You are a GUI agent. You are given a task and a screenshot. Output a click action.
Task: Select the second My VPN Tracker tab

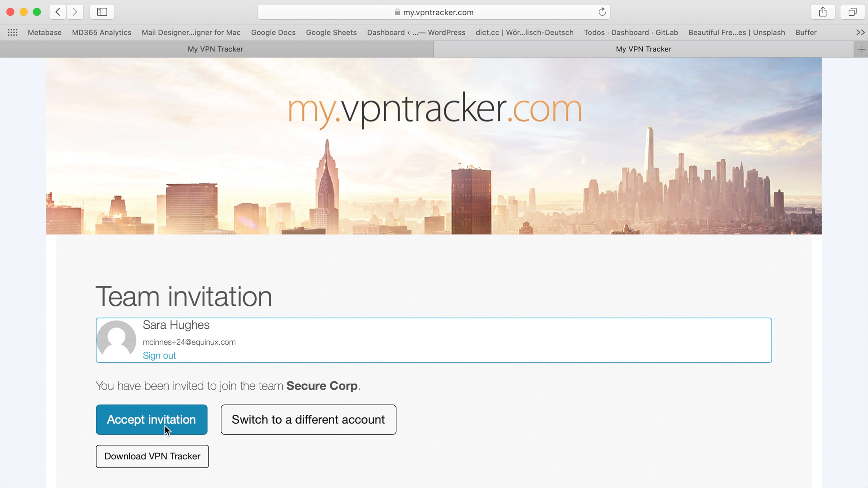click(643, 49)
